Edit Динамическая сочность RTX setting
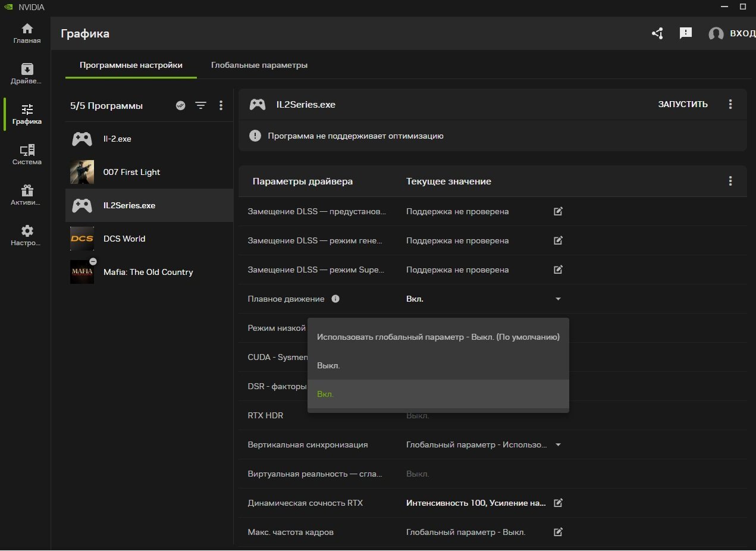Image resolution: width=756 pixels, height=551 pixels. tap(558, 503)
